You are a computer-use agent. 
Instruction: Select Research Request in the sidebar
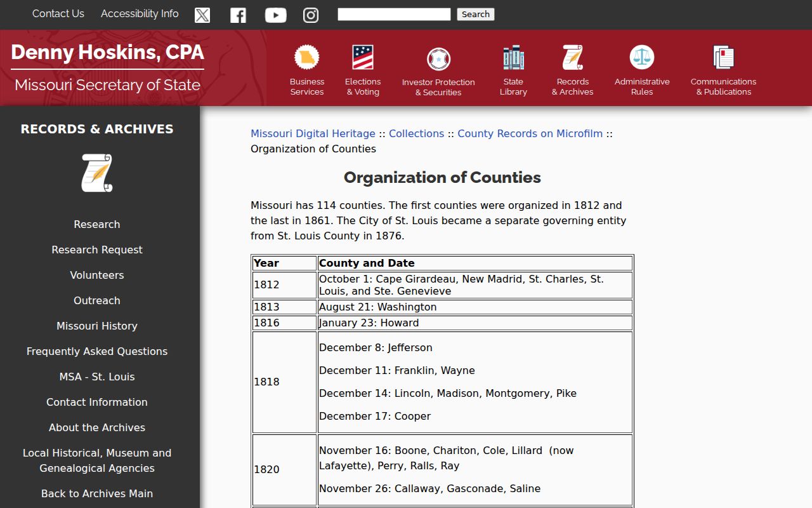(97, 250)
